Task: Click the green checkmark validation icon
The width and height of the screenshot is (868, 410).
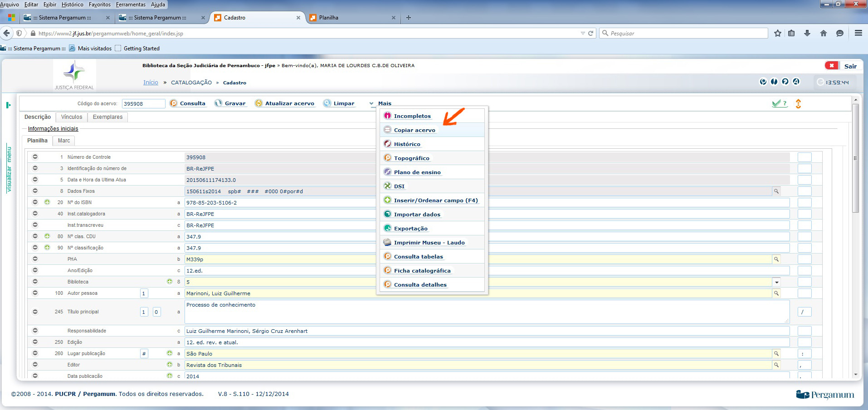Action: [x=777, y=103]
